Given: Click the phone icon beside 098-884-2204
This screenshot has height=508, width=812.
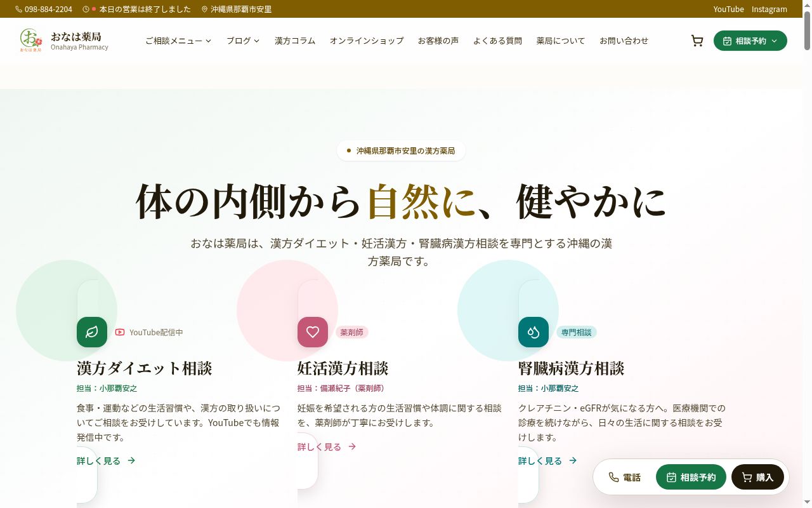Looking at the screenshot, I should click(18, 10).
